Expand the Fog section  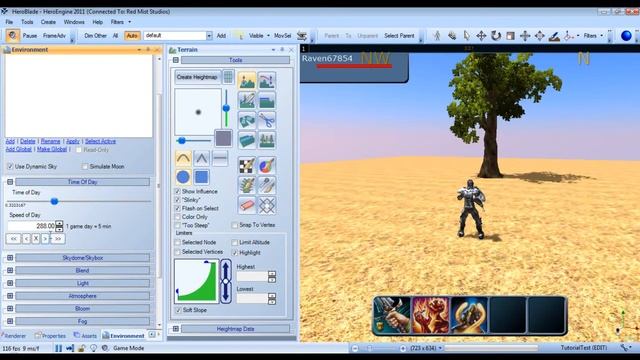click(x=10, y=321)
